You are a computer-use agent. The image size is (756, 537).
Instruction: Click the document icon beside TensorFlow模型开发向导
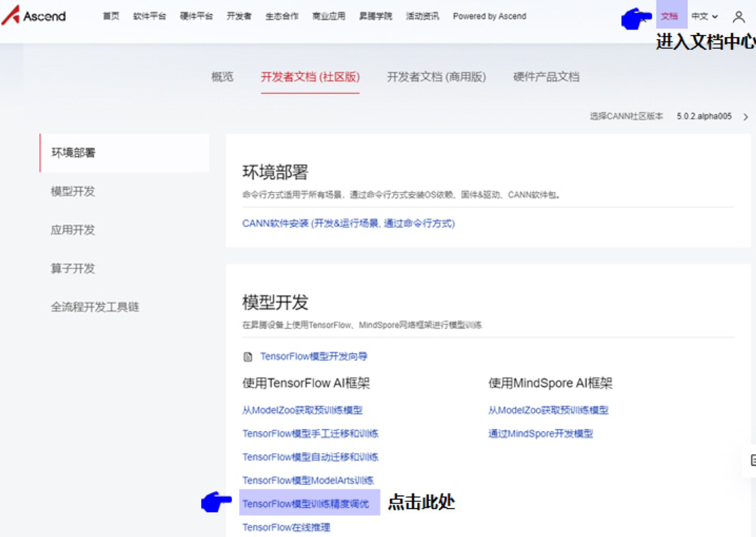tap(248, 357)
